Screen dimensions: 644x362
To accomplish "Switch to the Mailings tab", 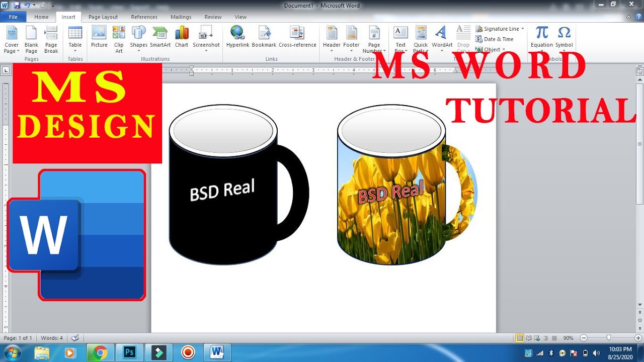I will coord(181,17).
